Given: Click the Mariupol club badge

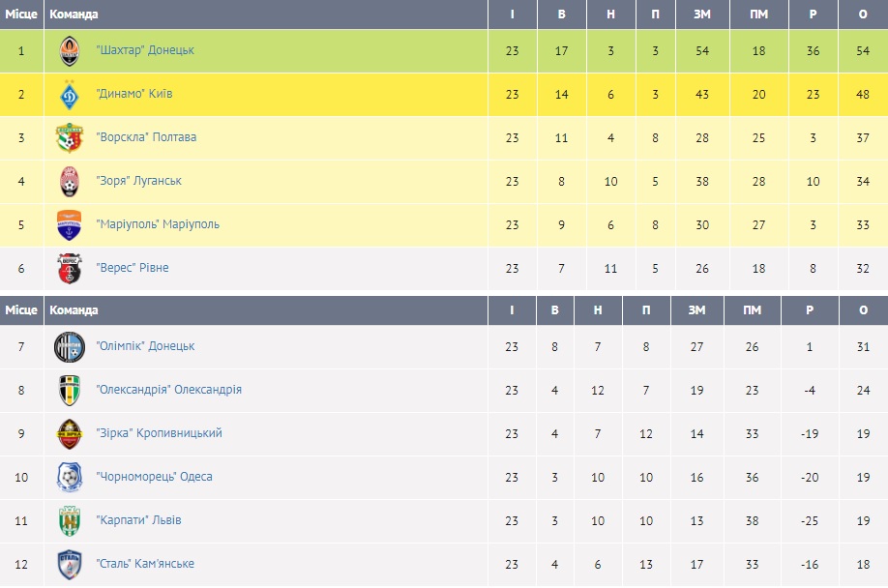Looking at the screenshot, I should (x=70, y=224).
